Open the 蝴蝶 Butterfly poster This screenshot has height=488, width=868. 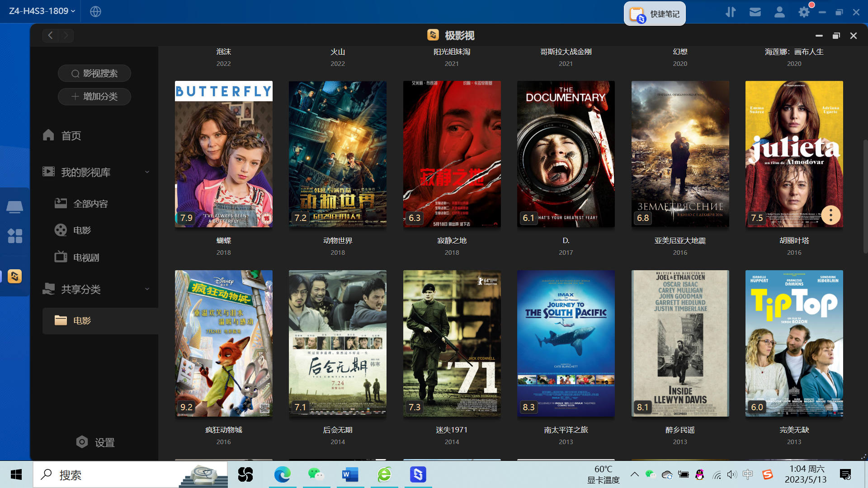click(x=224, y=154)
